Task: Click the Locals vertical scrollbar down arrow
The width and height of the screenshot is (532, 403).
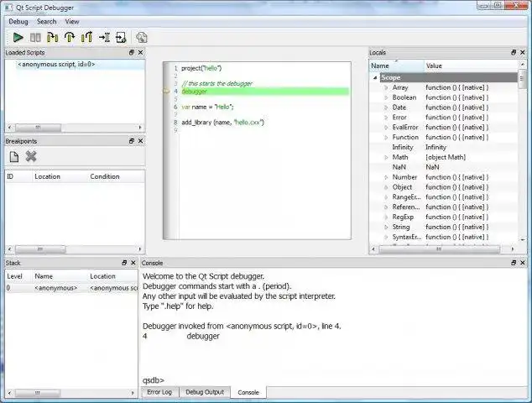Action: coord(522,239)
